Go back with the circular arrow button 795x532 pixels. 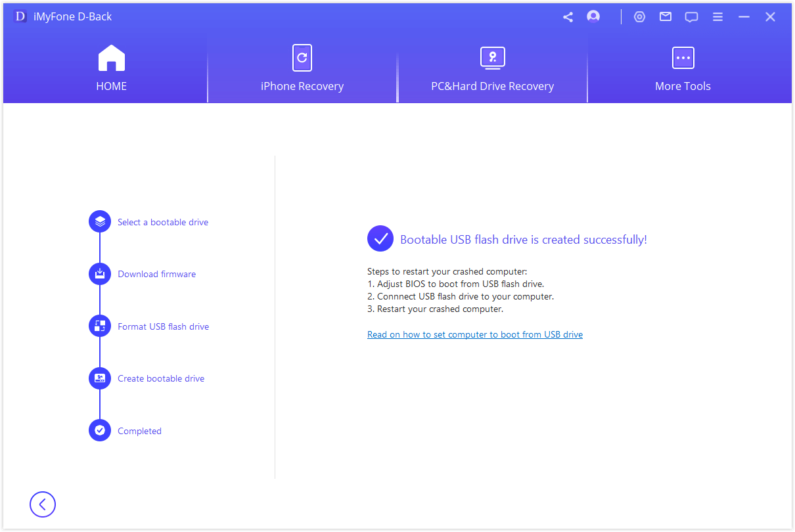(x=43, y=504)
